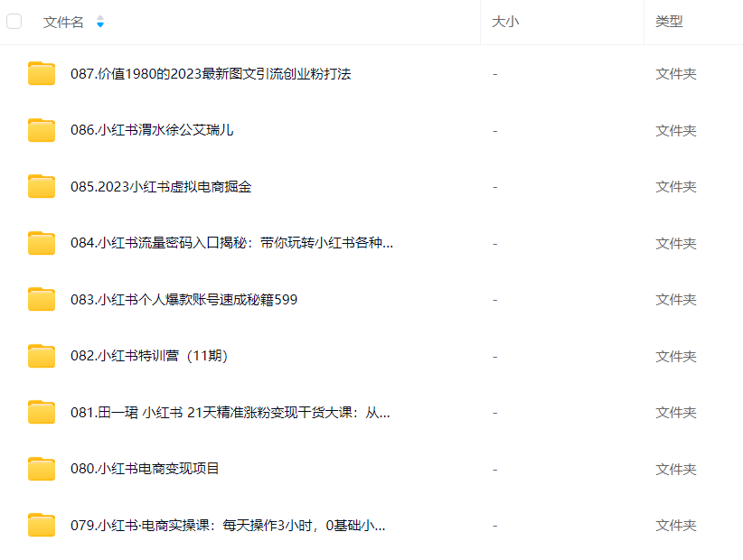Select file name 084.小红书流量密码入口揭秘
Screen dimensions: 743x560
click(x=231, y=243)
